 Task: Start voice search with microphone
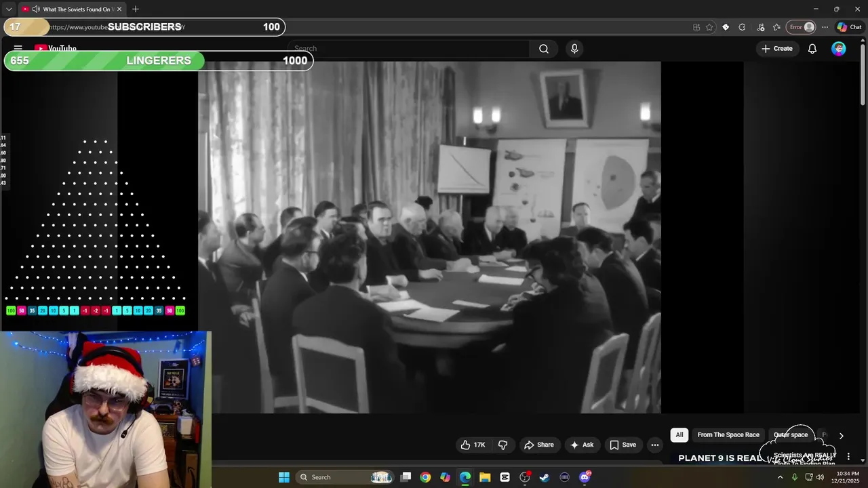pos(574,49)
